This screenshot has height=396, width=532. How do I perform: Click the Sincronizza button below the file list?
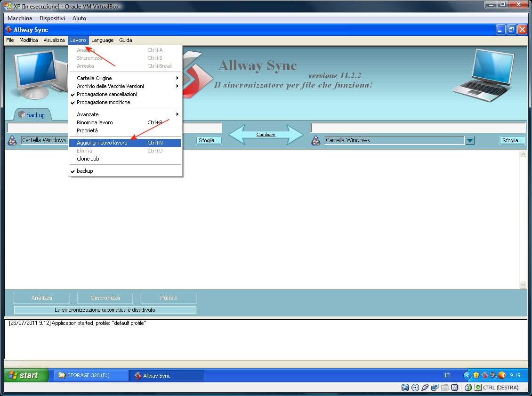pyautogui.click(x=105, y=298)
